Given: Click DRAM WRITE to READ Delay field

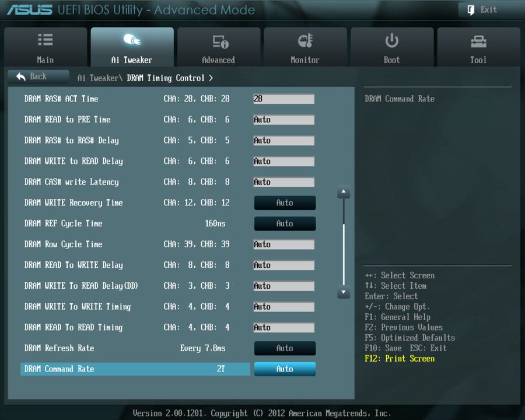Looking at the screenshot, I should (x=284, y=161).
